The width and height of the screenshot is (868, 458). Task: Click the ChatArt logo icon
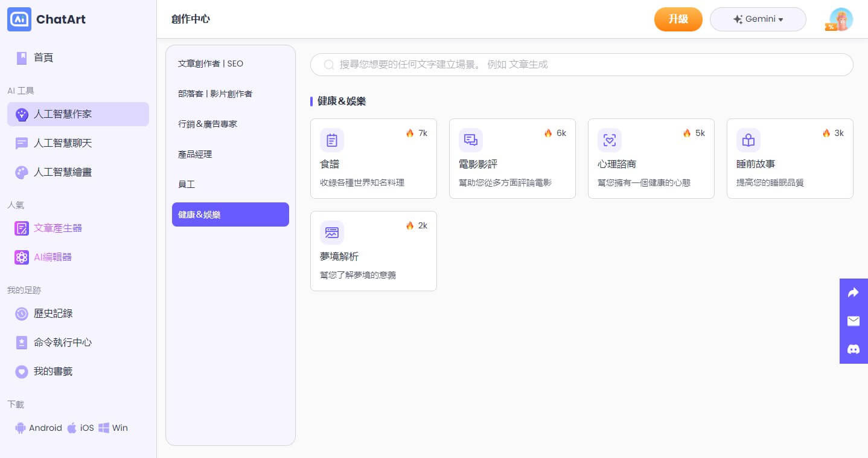tap(19, 19)
